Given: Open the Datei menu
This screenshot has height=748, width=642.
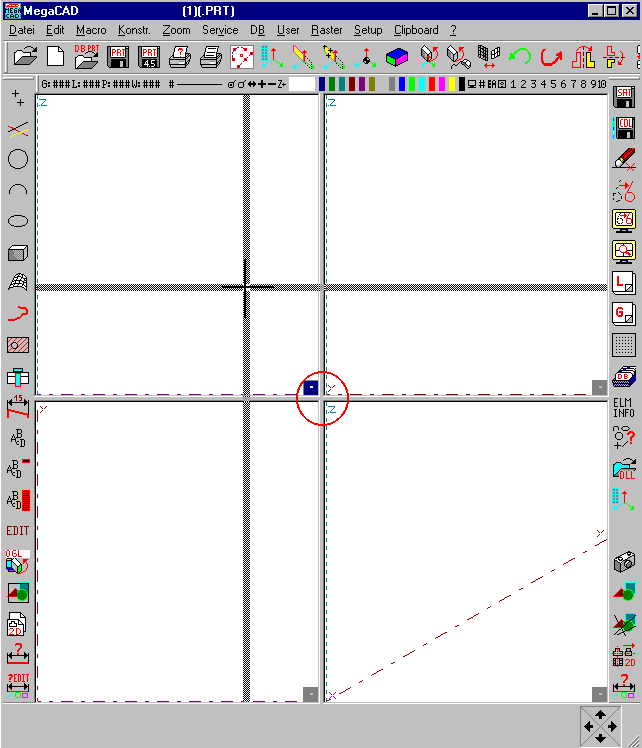Looking at the screenshot, I should pyautogui.click(x=22, y=30).
